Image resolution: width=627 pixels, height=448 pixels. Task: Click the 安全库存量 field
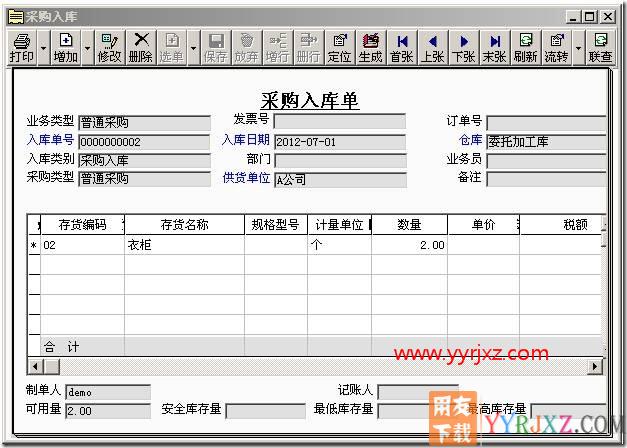[x=266, y=411]
